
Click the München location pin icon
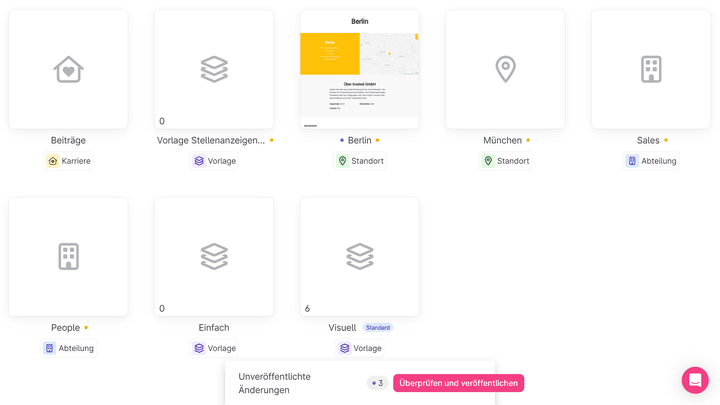pos(505,70)
